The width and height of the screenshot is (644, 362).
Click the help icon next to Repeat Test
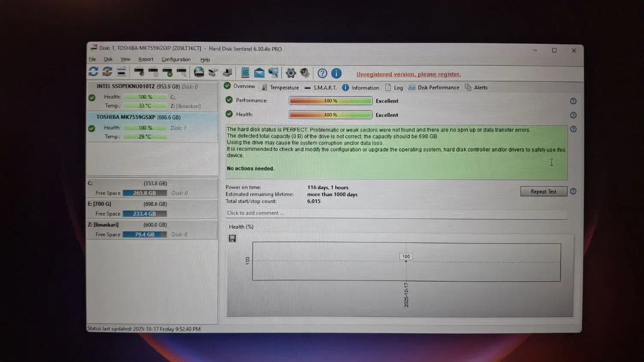573,191
